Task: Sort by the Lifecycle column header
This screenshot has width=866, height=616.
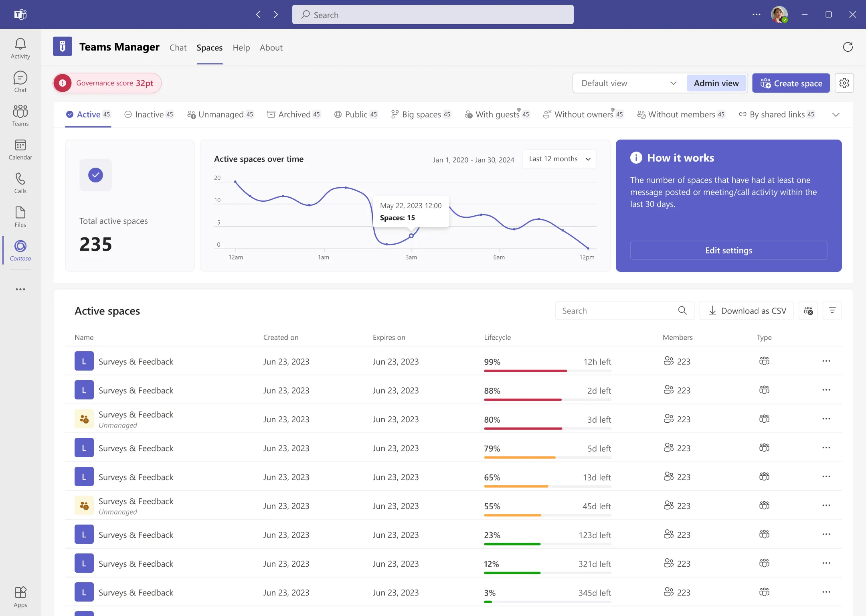Action: tap(497, 337)
